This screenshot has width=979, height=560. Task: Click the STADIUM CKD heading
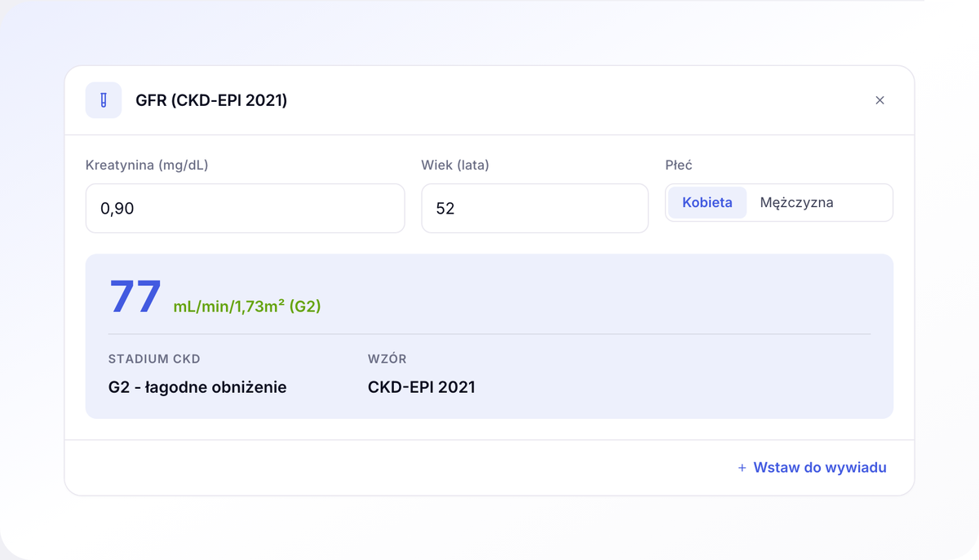pyautogui.click(x=154, y=359)
